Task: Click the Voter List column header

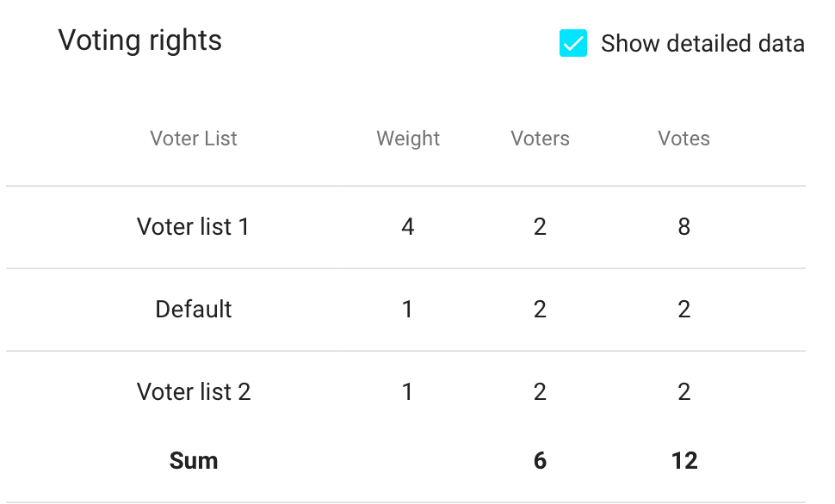Action: point(194,138)
